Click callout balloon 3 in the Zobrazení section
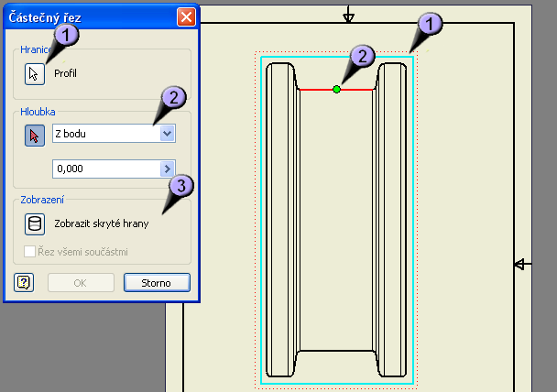Image resolution: width=557 pixels, height=392 pixels. pos(180,186)
